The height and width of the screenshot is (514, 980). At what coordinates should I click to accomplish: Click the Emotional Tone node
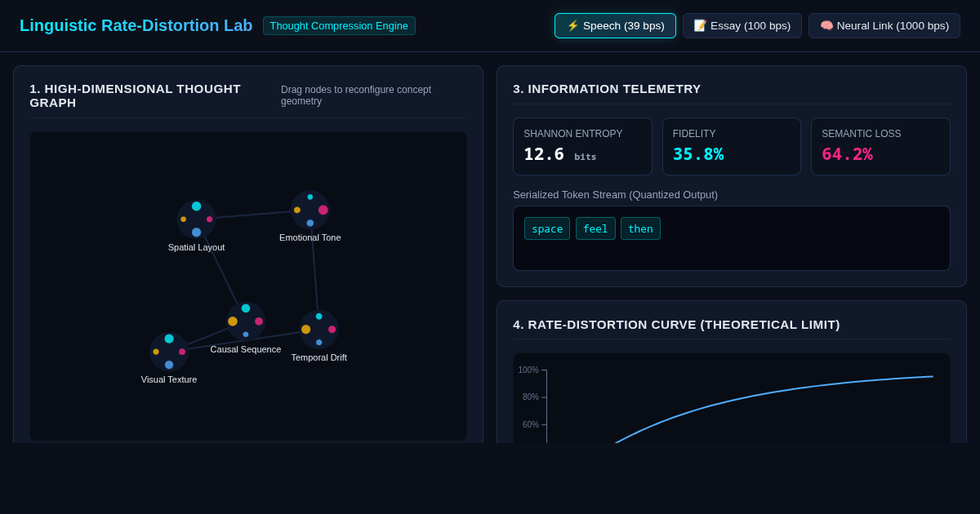[x=310, y=210]
